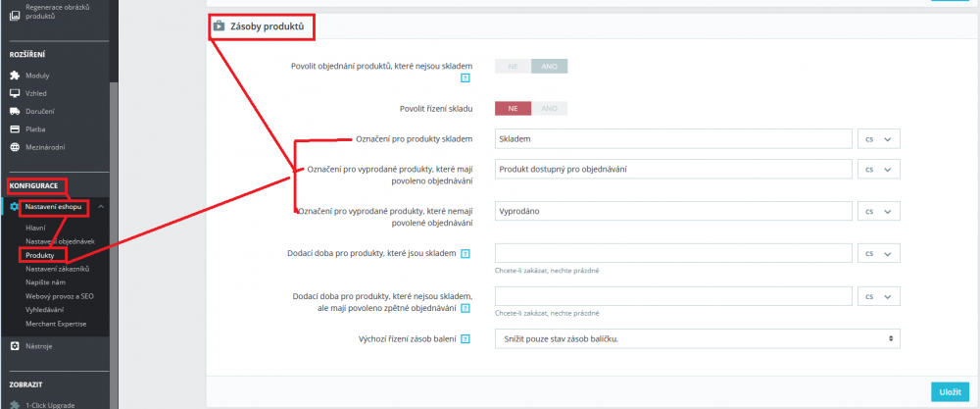Click the Doručení truck icon
The image size is (980, 409).
(x=15, y=111)
